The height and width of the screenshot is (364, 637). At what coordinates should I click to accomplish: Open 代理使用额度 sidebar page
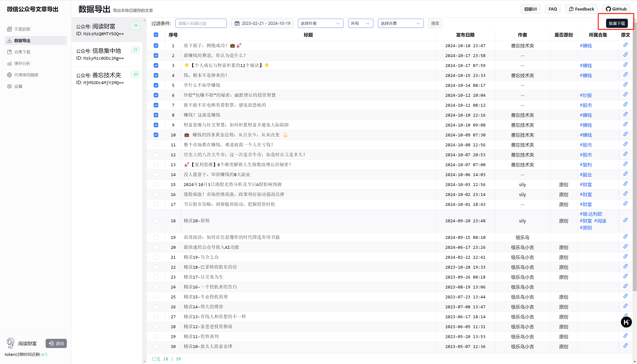[36, 75]
